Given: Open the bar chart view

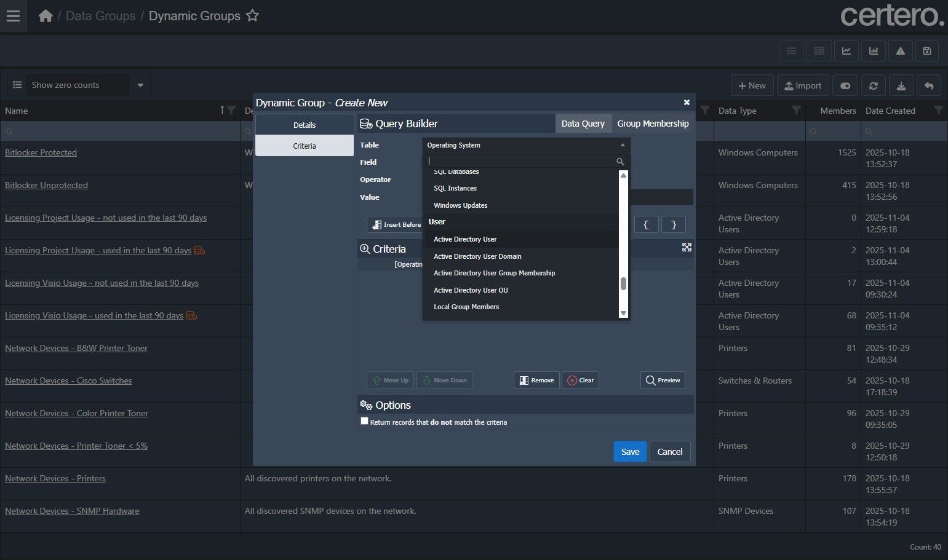Looking at the screenshot, I should pos(874,51).
